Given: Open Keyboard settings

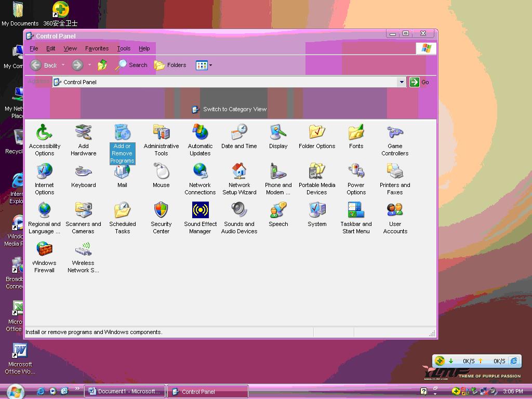Looking at the screenshot, I should (x=84, y=176).
